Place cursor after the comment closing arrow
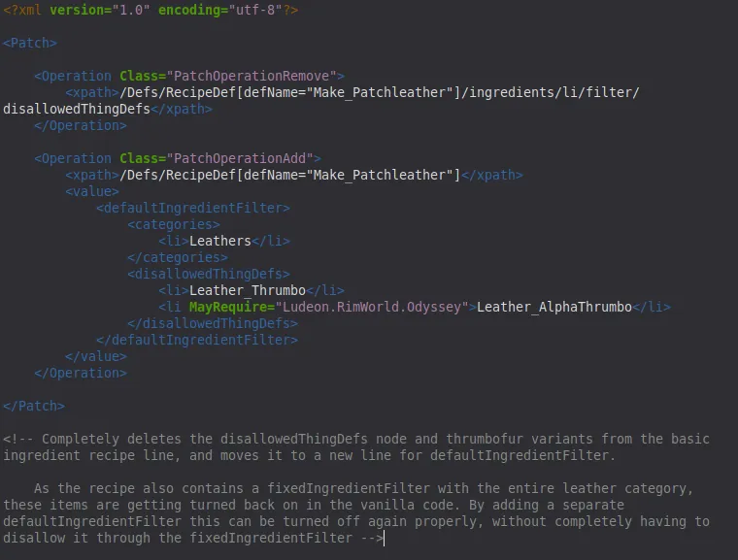The width and height of the screenshot is (738, 560). point(385,539)
